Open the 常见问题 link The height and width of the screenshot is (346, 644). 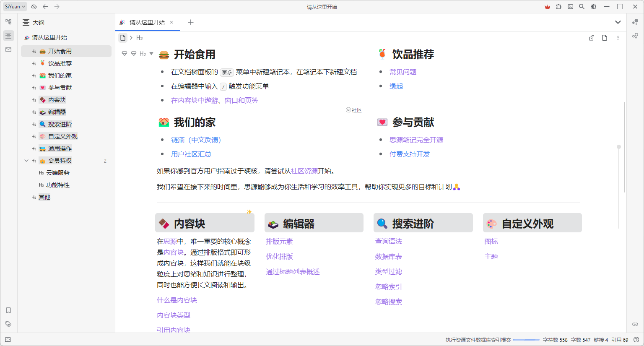(402, 72)
